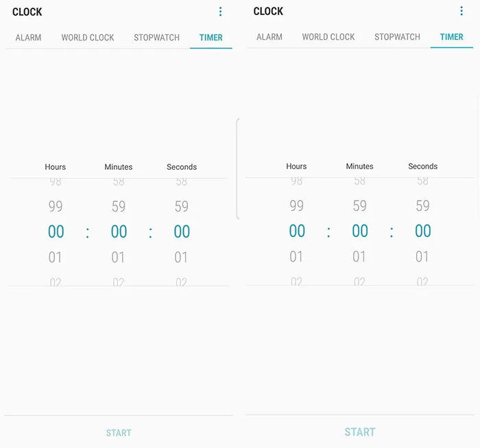Switch to the Alarm tab on the left screen
480x448 pixels.
pyautogui.click(x=29, y=38)
